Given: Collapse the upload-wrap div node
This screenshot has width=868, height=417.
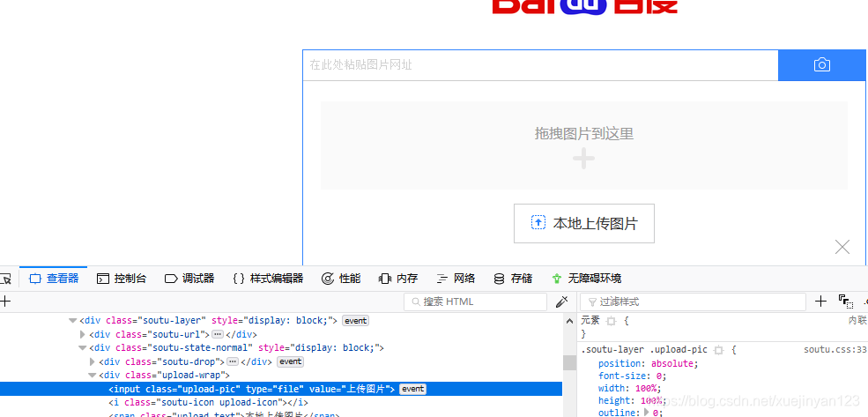Looking at the screenshot, I should [92, 376].
